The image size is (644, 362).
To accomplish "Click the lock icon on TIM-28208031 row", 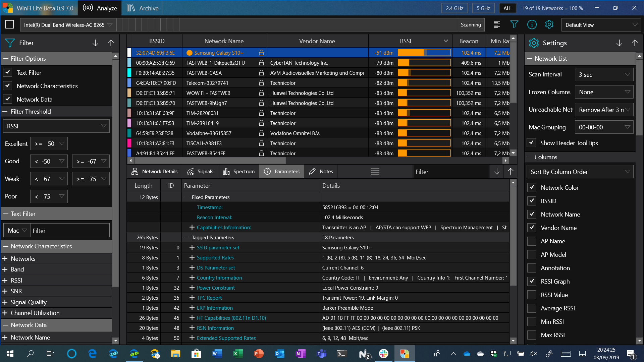I will pos(261,113).
